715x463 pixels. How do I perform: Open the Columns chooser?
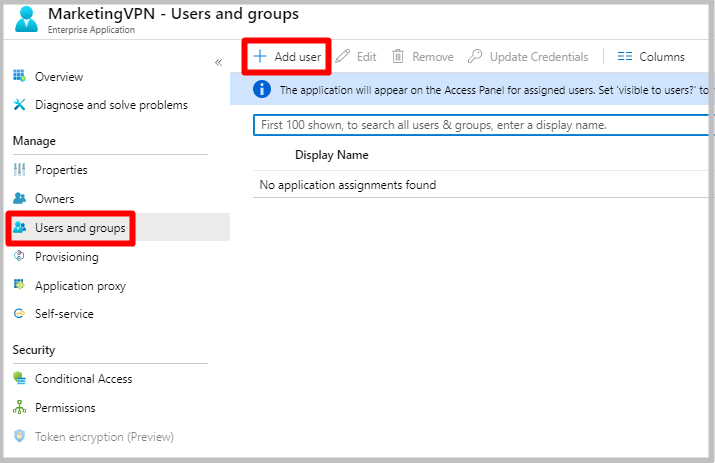(651, 57)
